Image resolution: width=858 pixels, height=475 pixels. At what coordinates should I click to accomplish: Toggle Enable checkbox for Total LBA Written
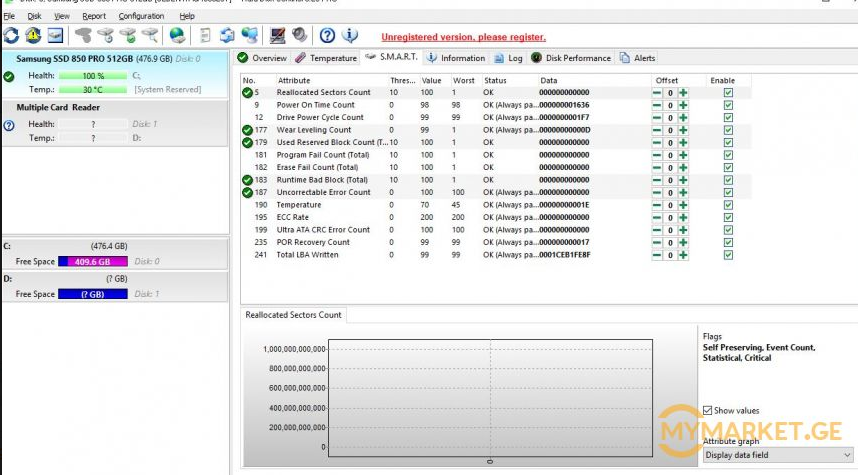tap(728, 255)
